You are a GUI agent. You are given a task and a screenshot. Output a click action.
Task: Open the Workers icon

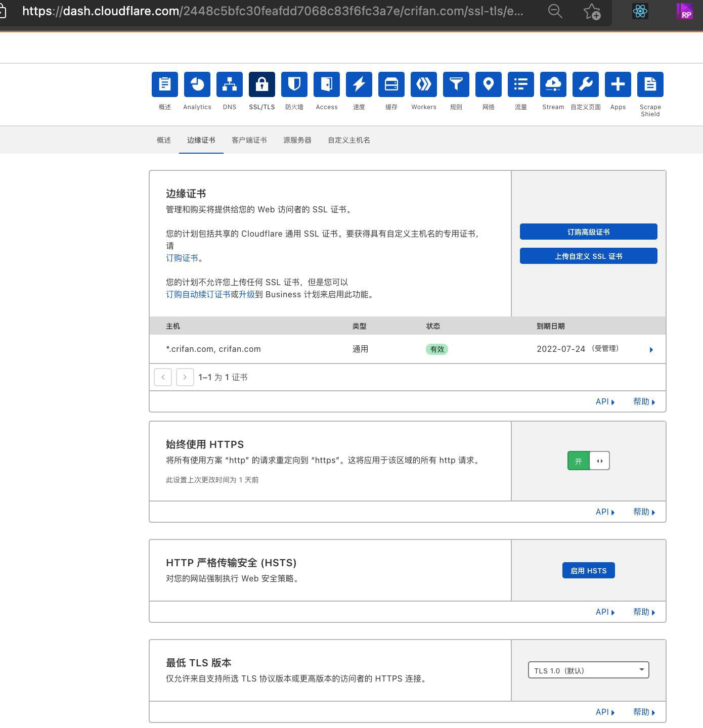click(424, 84)
